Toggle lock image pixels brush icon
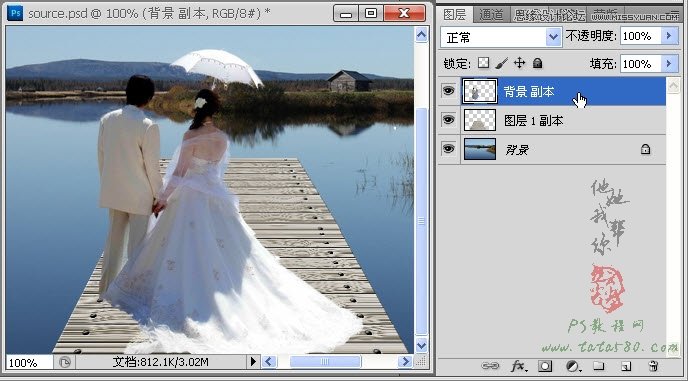Image resolution: width=688 pixels, height=381 pixels. pyautogui.click(x=501, y=63)
